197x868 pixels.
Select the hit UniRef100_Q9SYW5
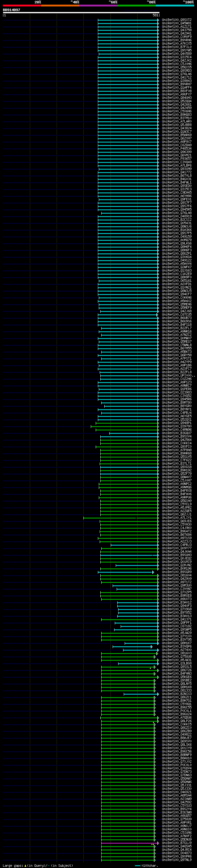tap(176, 50)
